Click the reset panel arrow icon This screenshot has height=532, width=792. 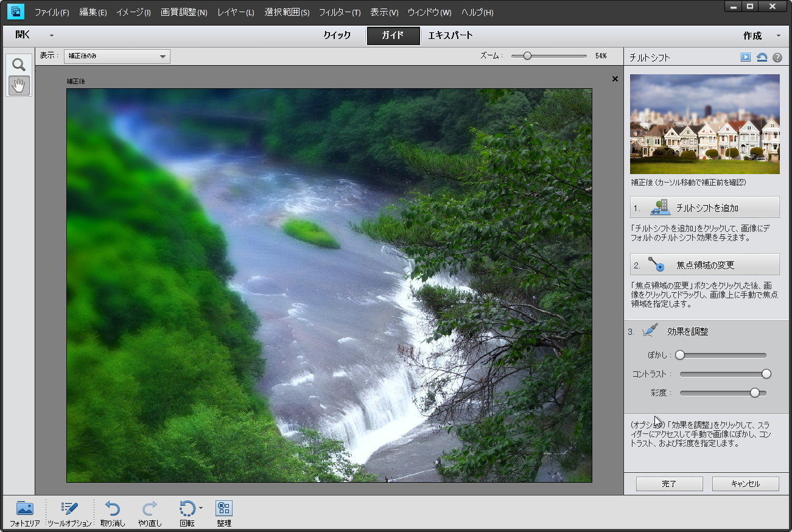coord(762,57)
